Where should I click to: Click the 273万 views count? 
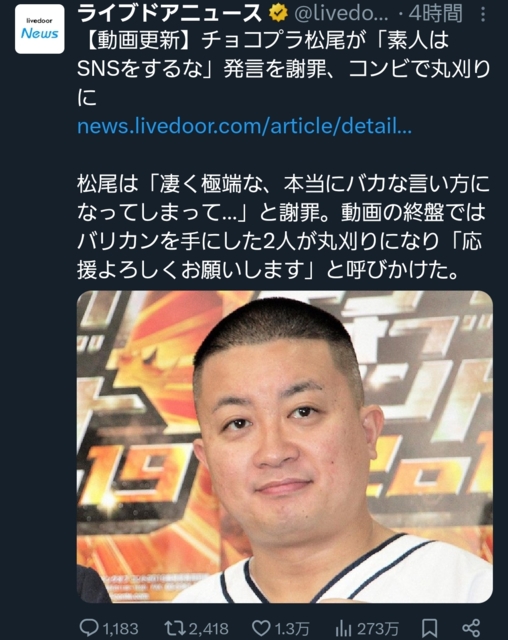point(378,628)
